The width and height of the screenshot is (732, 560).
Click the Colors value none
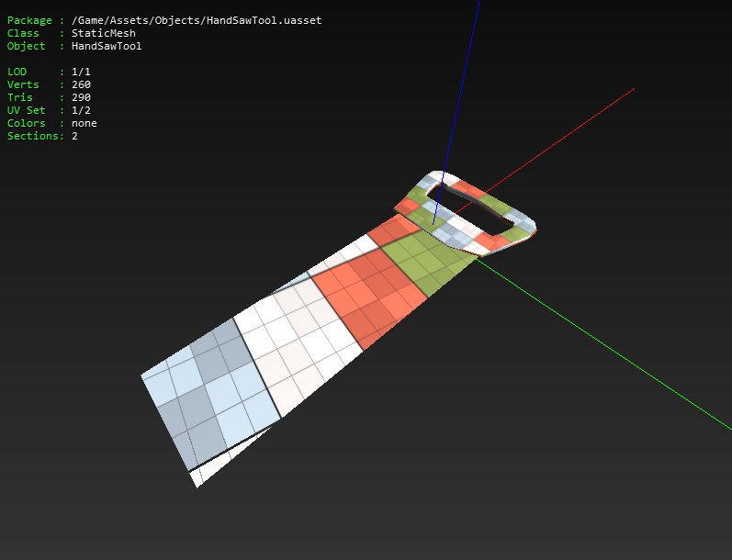84,123
